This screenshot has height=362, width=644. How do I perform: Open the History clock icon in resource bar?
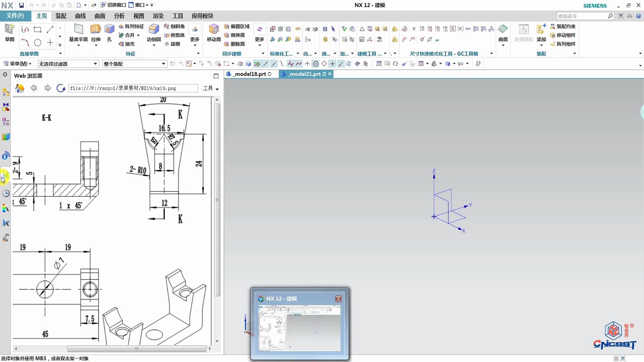[6, 193]
